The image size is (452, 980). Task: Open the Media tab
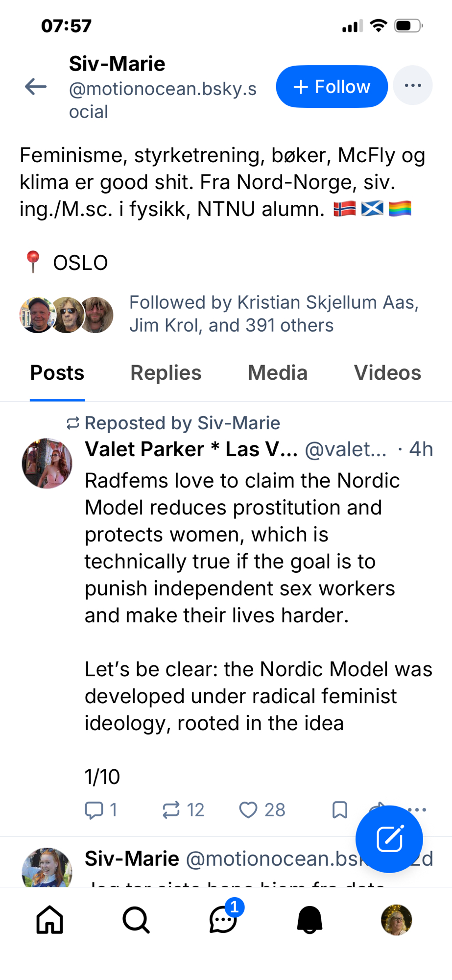(x=277, y=373)
